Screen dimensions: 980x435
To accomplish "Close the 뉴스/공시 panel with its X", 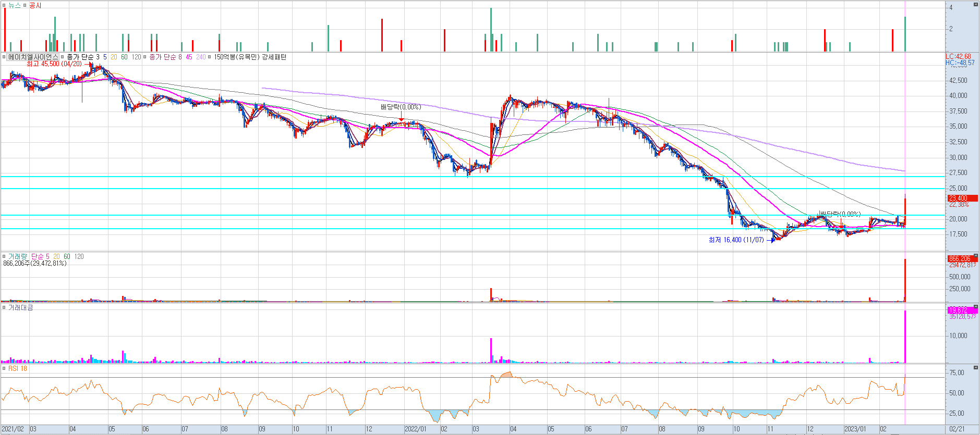I will [976, 5].
